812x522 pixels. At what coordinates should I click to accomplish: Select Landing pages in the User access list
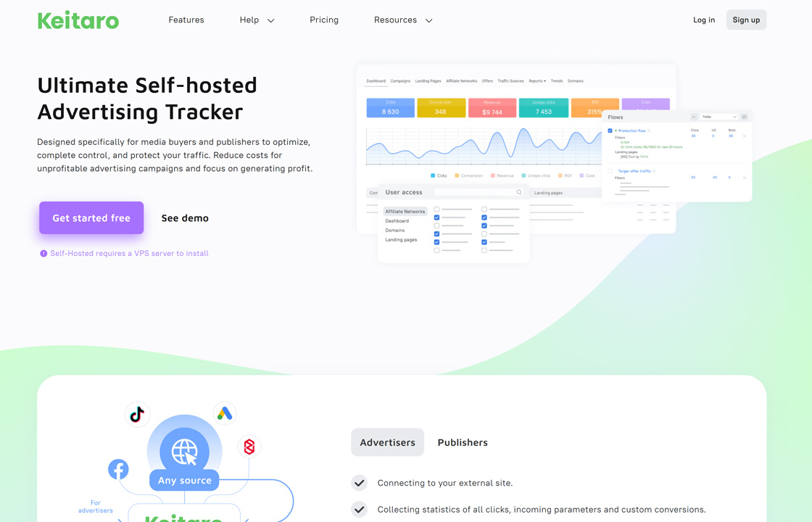[x=401, y=240]
